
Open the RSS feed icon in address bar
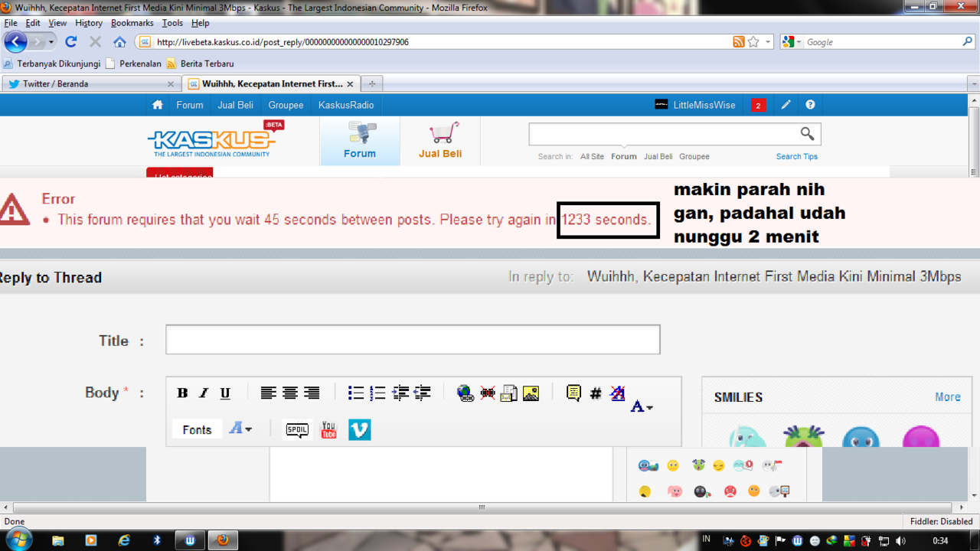[x=738, y=42]
